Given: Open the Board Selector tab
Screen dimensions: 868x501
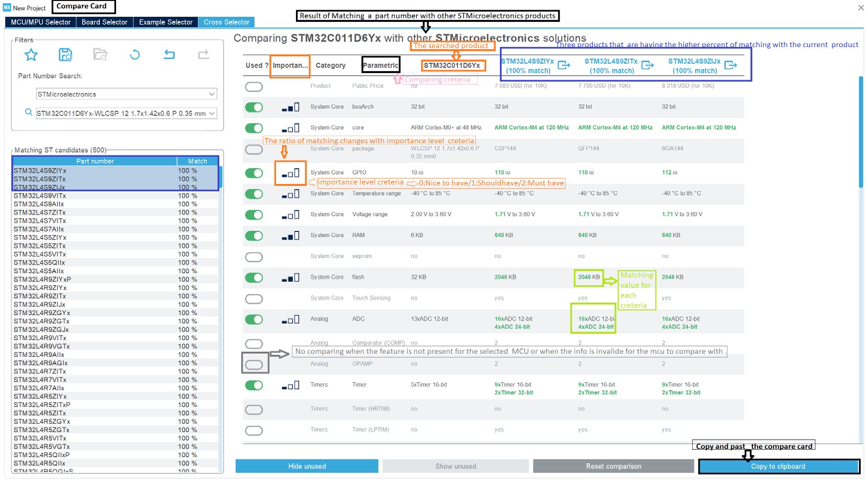Looking at the screenshot, I should pyautogui.click(x=105, y=22).
